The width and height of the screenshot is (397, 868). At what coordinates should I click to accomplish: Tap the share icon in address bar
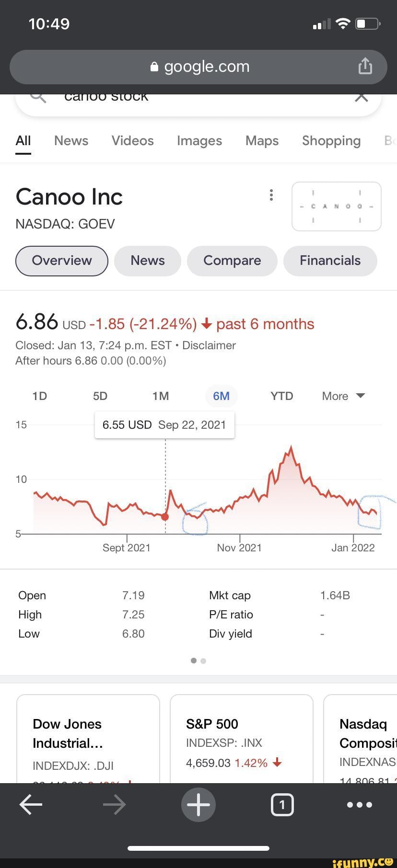[x=365, y=66]
